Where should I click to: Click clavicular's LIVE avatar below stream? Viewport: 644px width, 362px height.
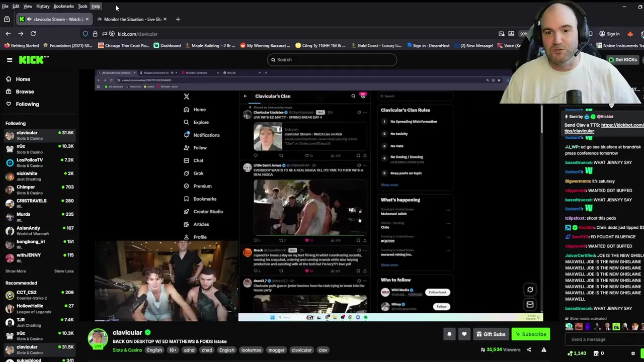pos(98,339)
